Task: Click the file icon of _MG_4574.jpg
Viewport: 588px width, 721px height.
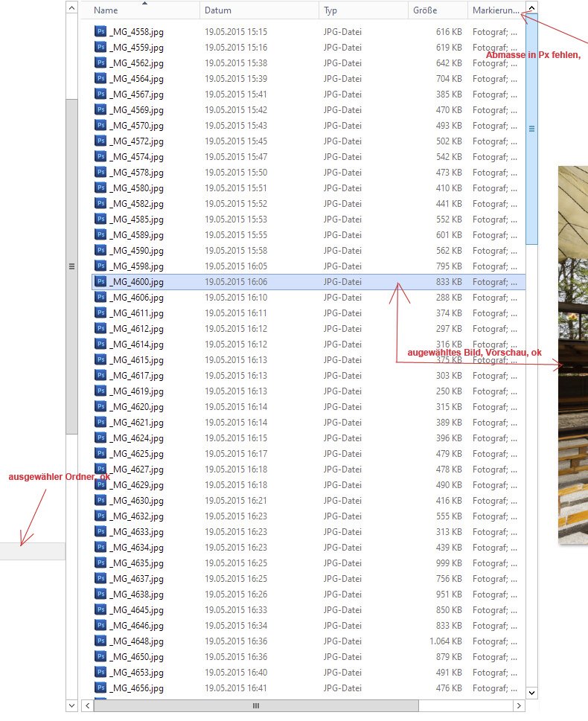Action: (100, 156)
